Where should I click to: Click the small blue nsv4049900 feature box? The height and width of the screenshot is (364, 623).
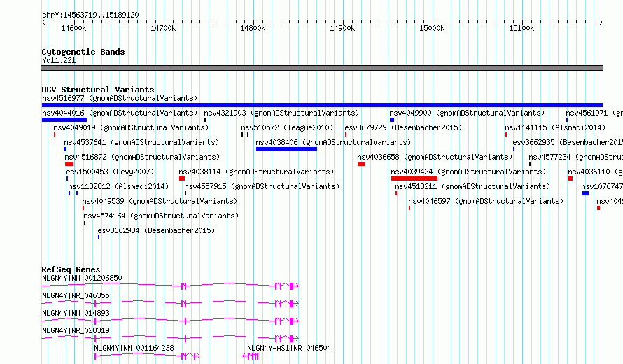(x=392, y=120)
